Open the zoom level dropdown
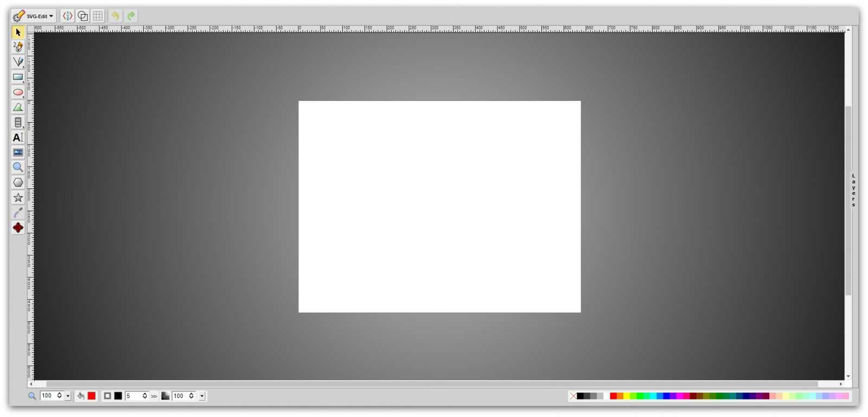 pos(68,396)
